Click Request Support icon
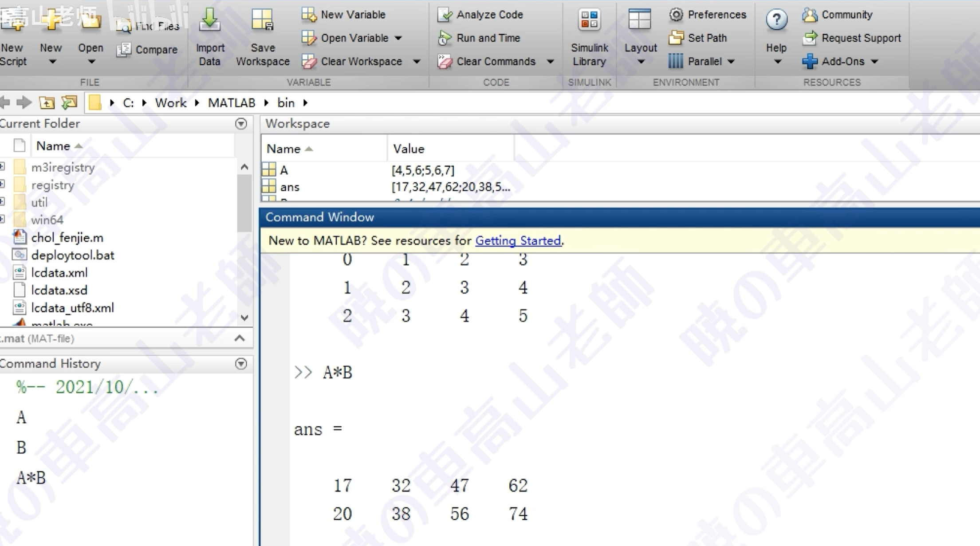Screen dimensions: 980x546 (810, 38)
